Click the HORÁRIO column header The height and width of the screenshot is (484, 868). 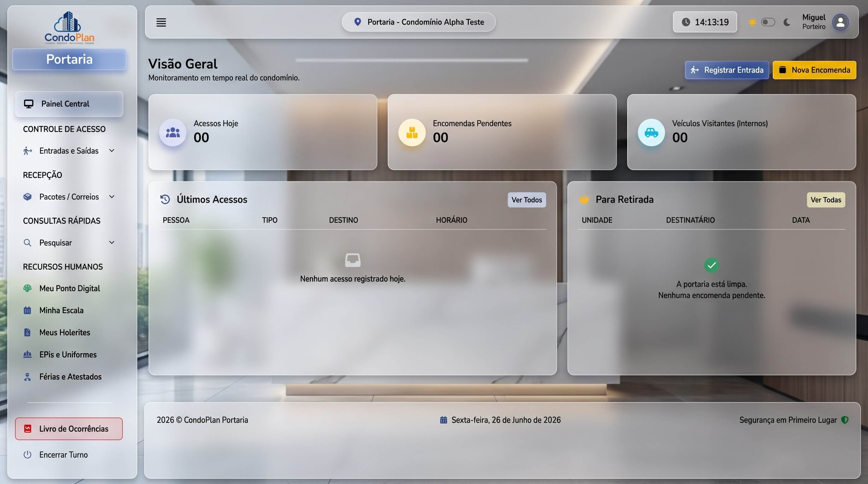(x=452, y=220)
